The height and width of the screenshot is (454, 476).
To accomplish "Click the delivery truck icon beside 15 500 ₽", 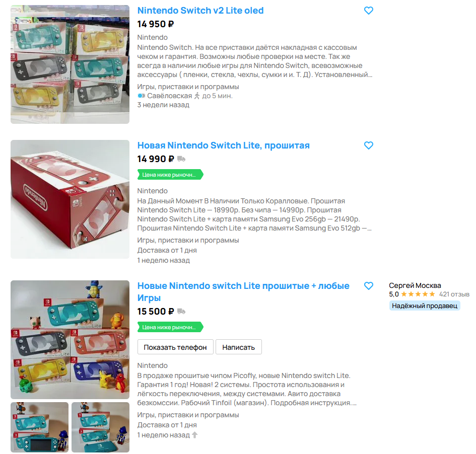I will [181, 311].
